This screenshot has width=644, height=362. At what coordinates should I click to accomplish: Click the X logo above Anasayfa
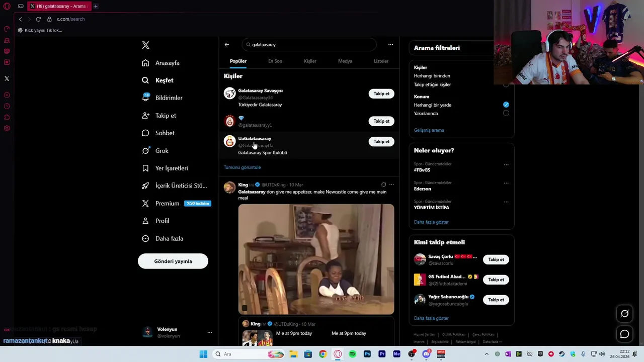click(x=145, y=45)
